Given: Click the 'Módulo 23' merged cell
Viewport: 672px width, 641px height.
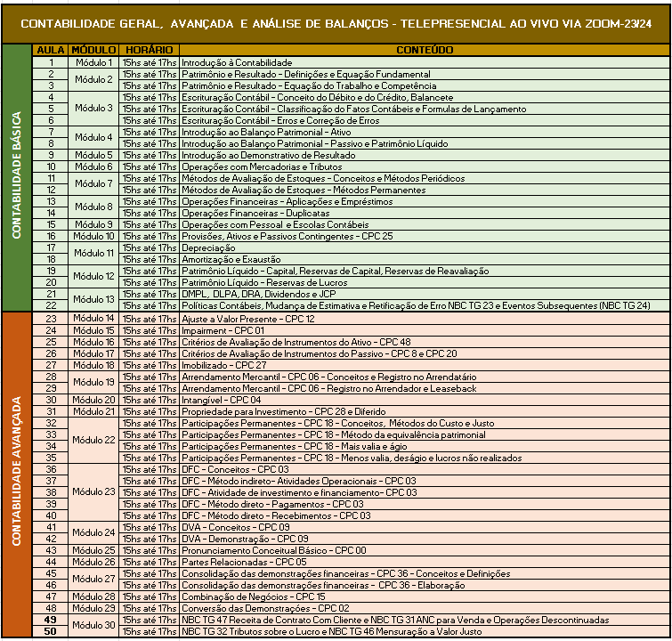Looking at the screenshot, I should click(93, 492).
